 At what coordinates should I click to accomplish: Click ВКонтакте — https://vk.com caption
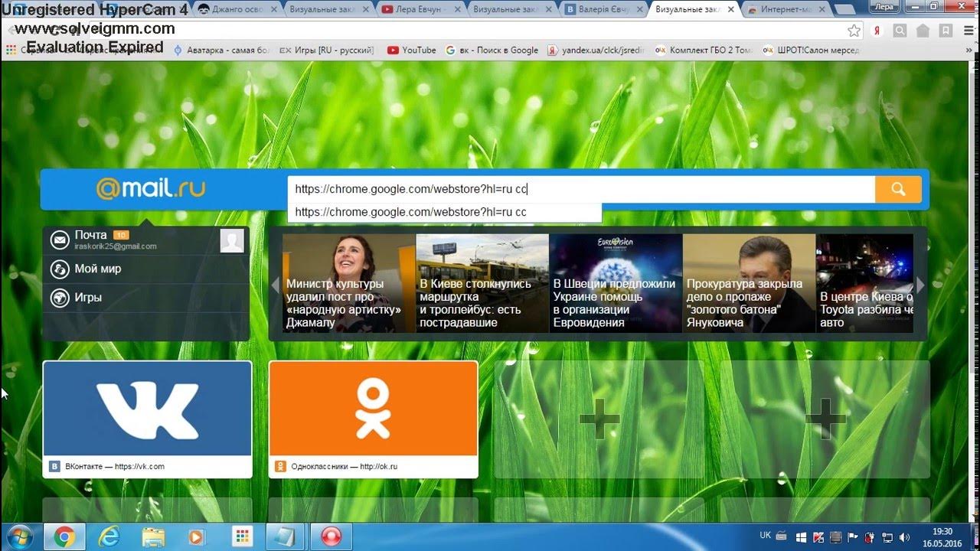115,466
